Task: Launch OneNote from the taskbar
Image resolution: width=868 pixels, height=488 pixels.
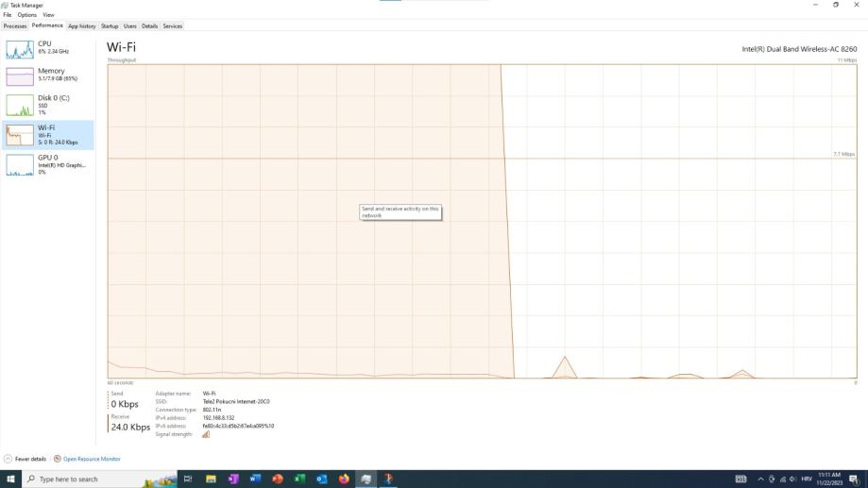Action: tap(233, 480)
